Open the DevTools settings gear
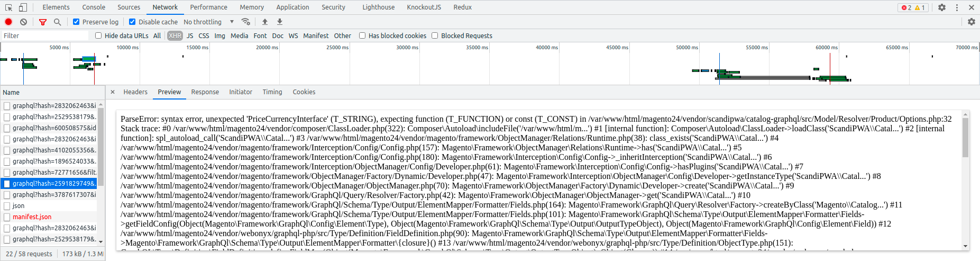The height and width of the screenshot is (261, 980). (942, 7)
